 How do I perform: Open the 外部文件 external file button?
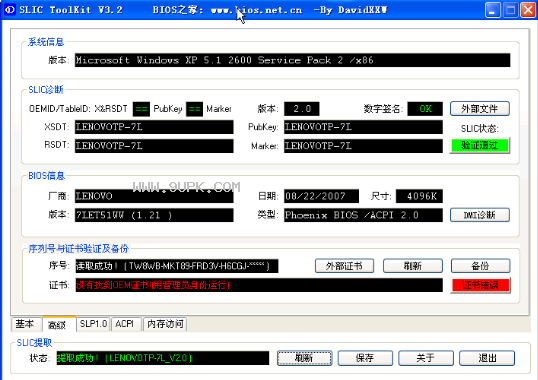(x=479, y=109)
